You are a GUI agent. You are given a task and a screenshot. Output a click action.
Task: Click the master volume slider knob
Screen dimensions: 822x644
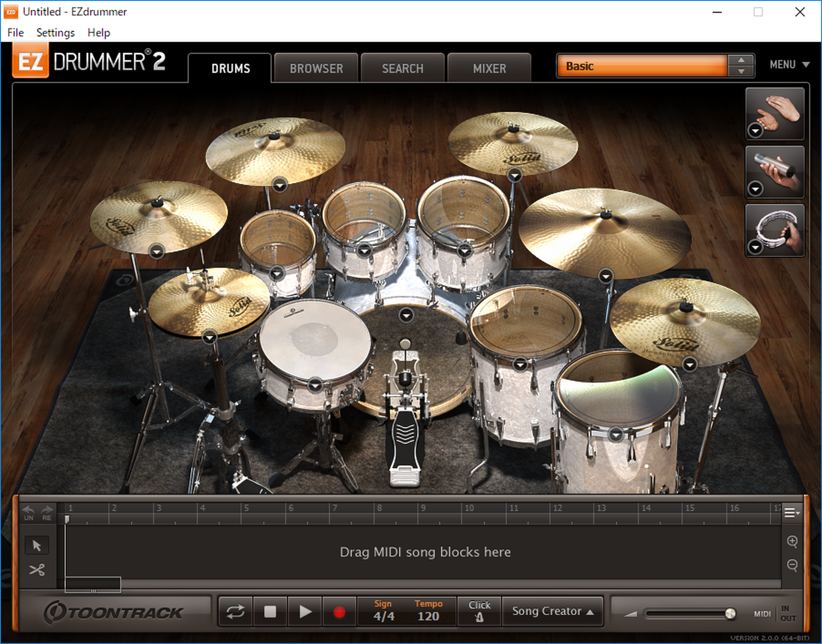tap(730, 613)
